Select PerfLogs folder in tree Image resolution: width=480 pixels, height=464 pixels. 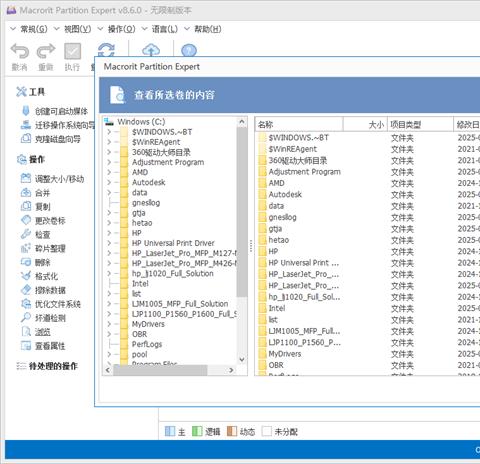(x=147, y=344)
